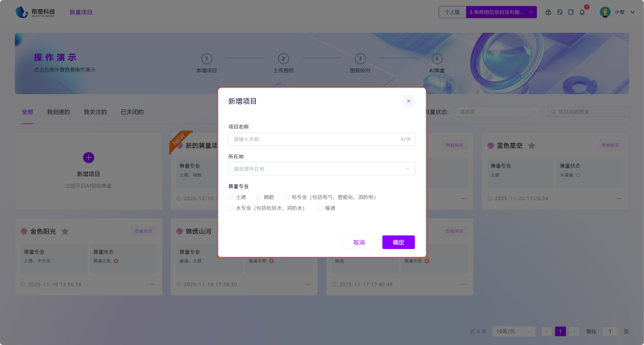644x345 pixels.
Task: Star the 蓝色星空 project
Action: pyautogui.click(x=532, y=145)
